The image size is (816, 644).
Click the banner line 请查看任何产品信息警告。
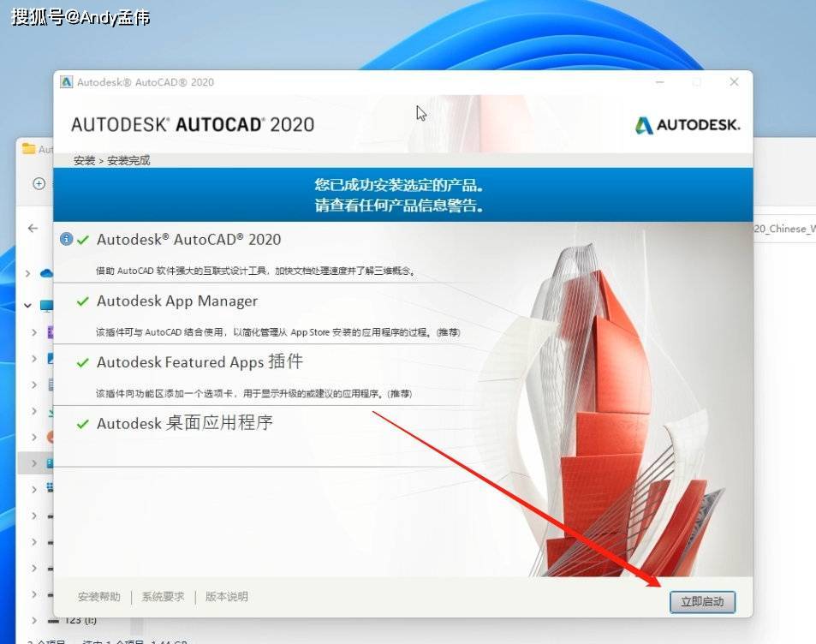tap(399, 206)
